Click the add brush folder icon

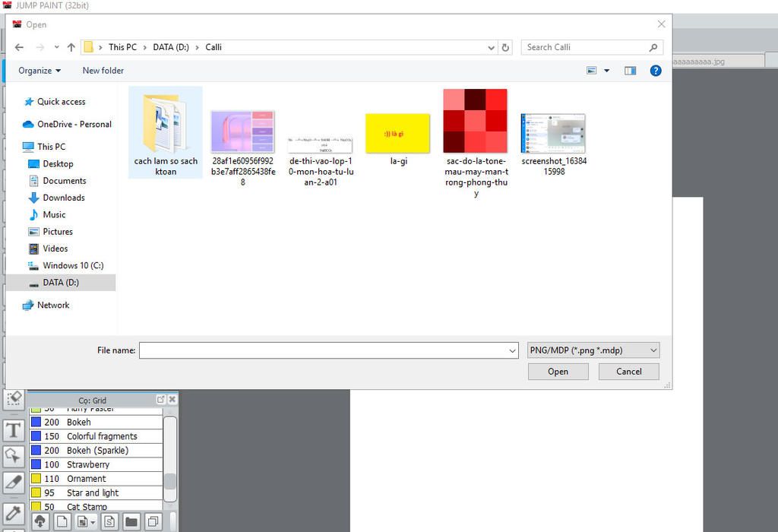[x=131, y=521]
